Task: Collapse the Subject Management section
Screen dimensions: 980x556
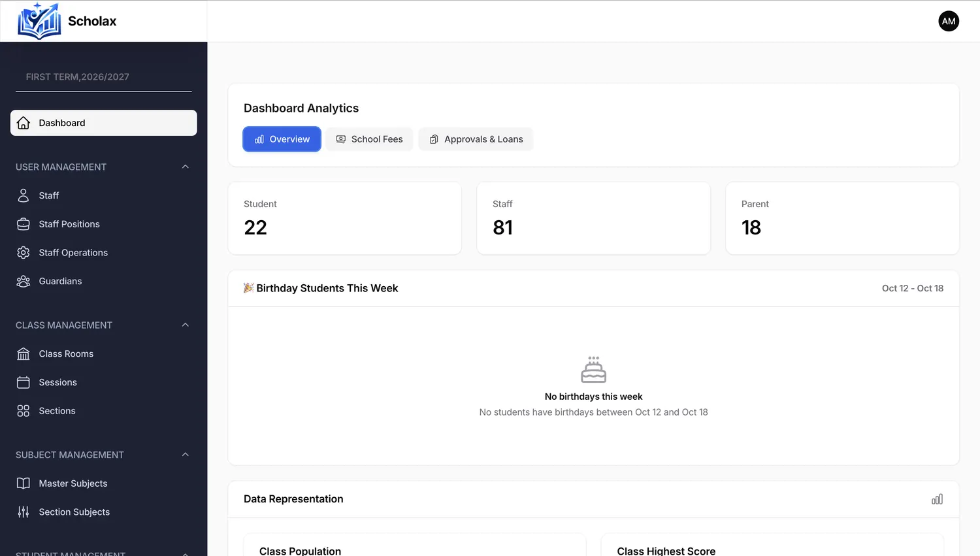Action: click(x=186, y=455)
